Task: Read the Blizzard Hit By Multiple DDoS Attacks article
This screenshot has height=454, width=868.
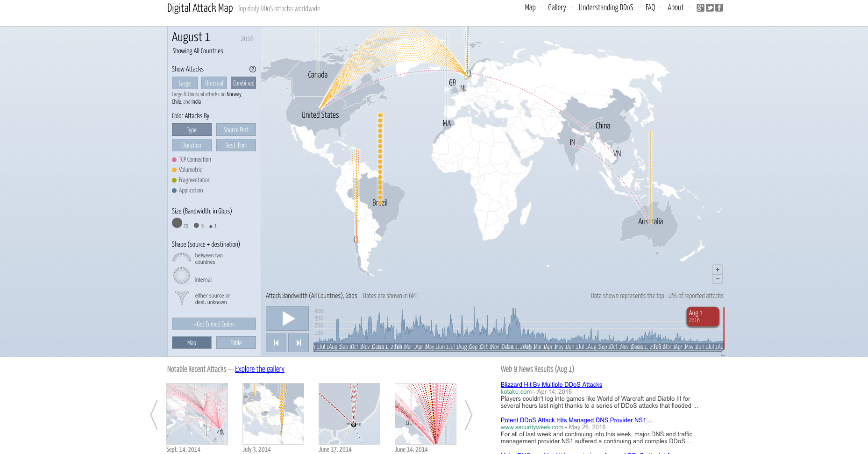Action: click(x=551, y=384)
